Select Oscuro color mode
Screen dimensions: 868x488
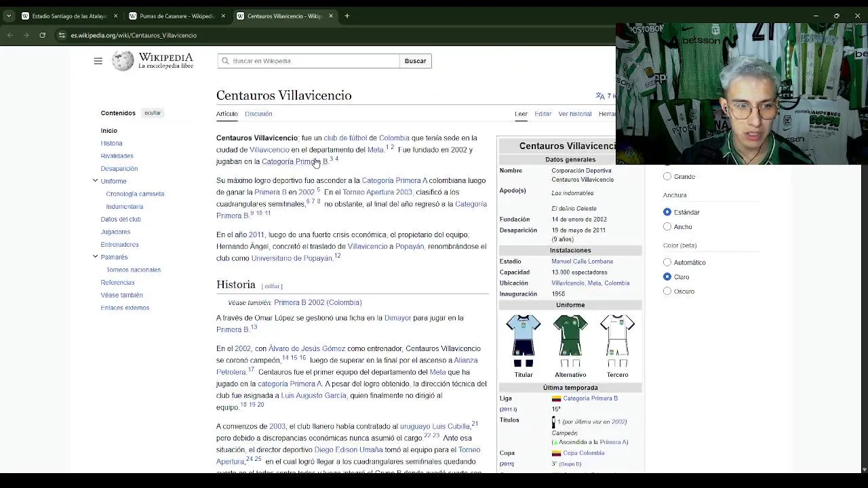click(x=667, y=291)
